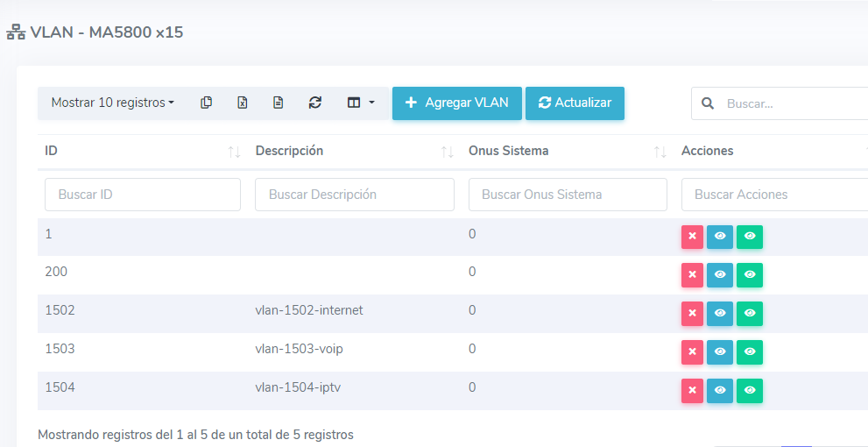This screenshot has width=868, height=447.
Task: Click the green eye icon for vlan-1502-internet
Action: coord(750,314)
